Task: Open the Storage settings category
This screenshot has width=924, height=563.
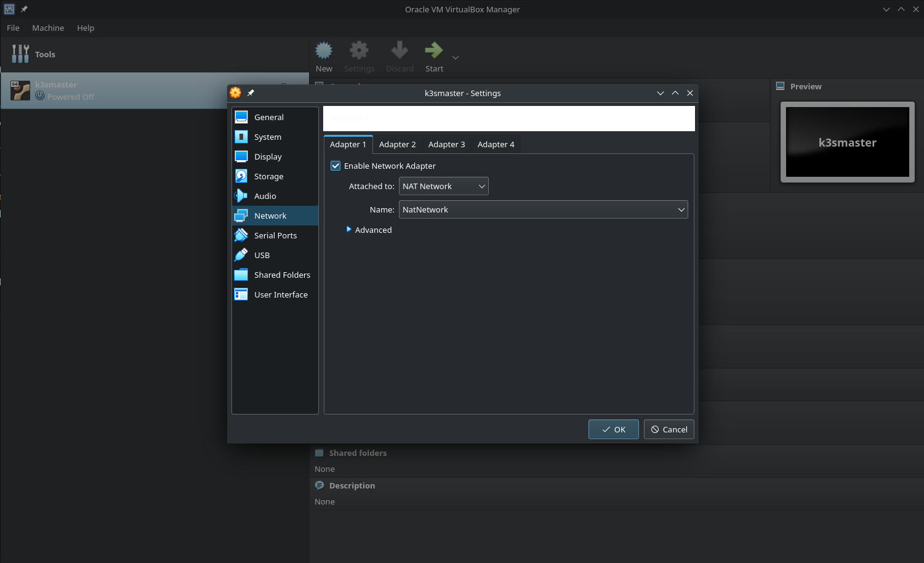Action: tap(275, 176)
